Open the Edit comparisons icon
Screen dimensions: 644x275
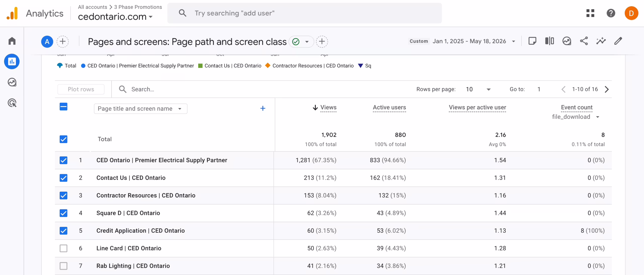pyautogui.click(x=550, y=41)
